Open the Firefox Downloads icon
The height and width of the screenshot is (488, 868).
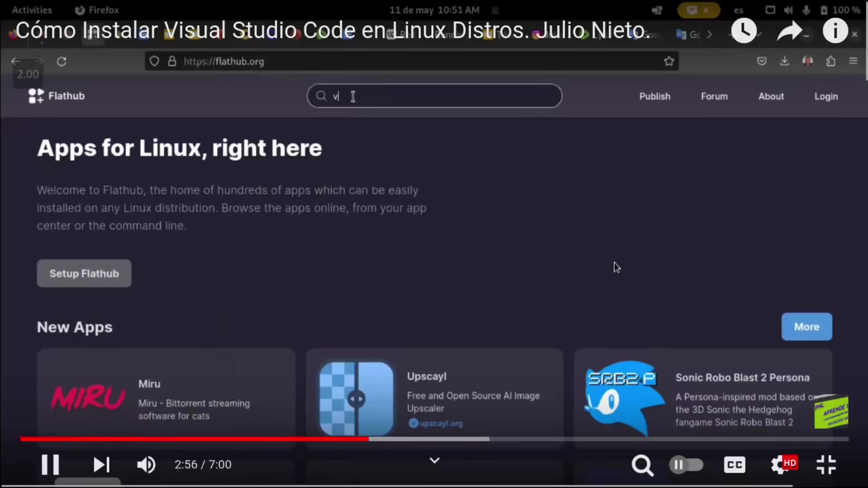[x=784, y=61]
